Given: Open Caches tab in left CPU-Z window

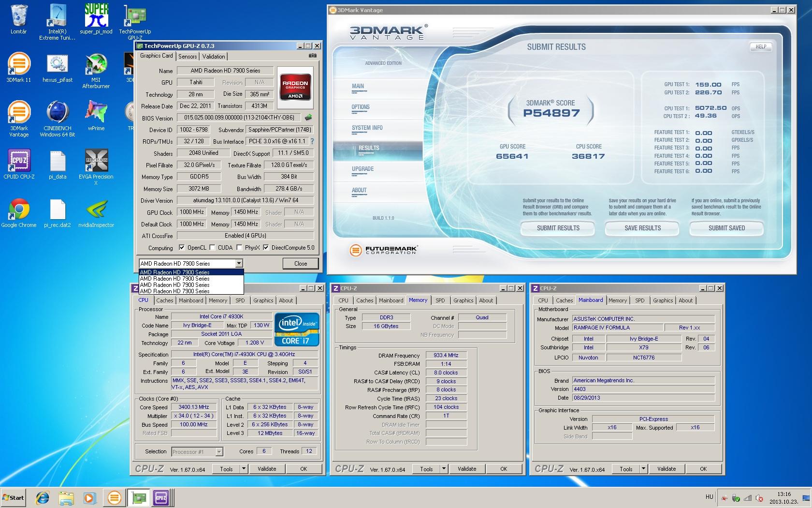Looking at the screenshot, I should pos(164,300).
